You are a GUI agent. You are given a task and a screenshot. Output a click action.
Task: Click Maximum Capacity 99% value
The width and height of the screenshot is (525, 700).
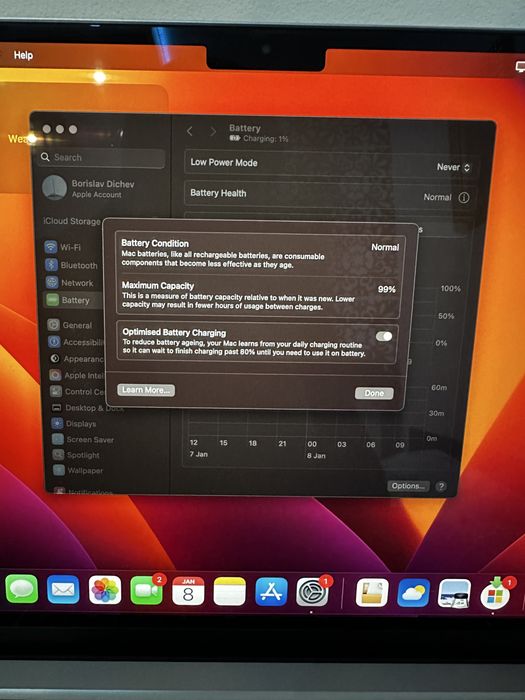tap(387, 289)
